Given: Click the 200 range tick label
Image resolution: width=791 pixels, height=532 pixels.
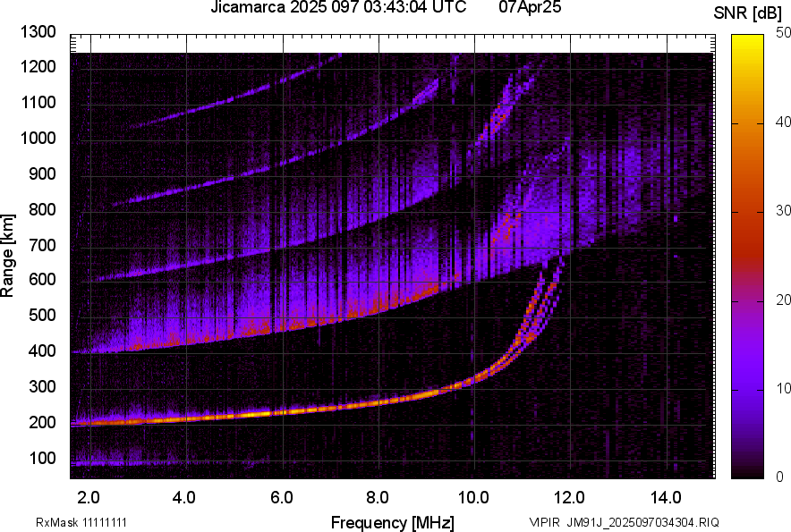Looking at the screenshot, I should 42,422.
